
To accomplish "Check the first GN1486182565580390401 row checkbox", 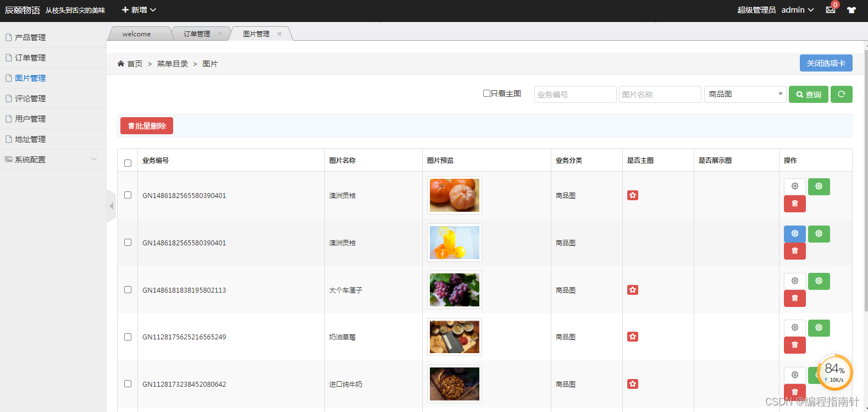I will [128, 195].
